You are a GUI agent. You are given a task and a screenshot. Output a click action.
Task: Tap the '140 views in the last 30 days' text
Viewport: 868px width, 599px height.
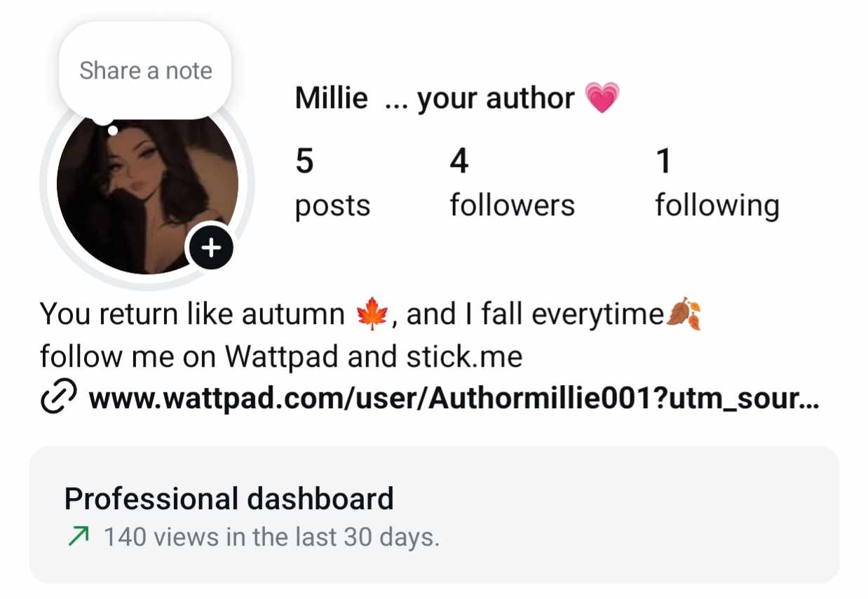click(271, 537)
